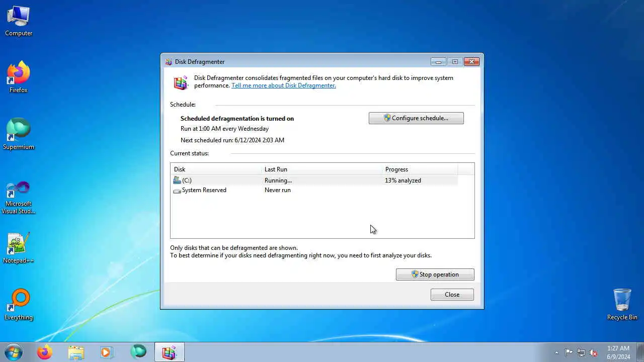
Task: Click the Disk column header
Action: point(216,169)
